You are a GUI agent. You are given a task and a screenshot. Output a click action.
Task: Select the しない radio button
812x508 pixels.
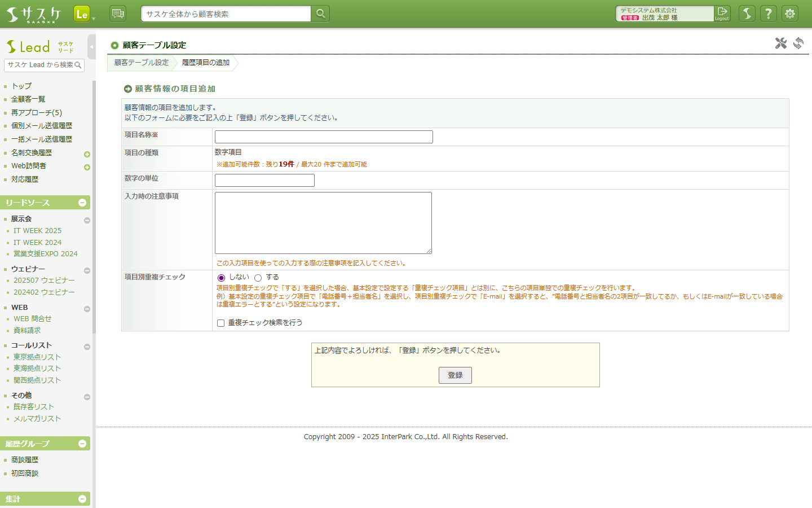pos(221,278)
